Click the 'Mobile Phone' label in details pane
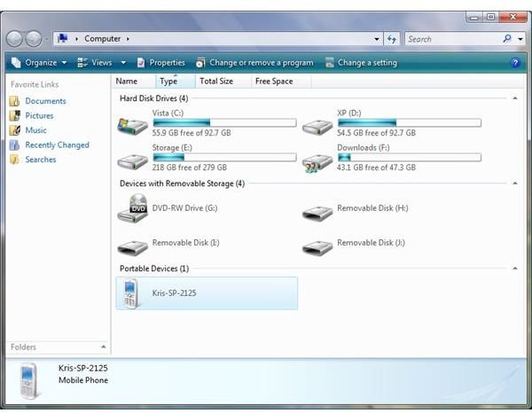This screenshot has width=532, height=413. (83, 380)
